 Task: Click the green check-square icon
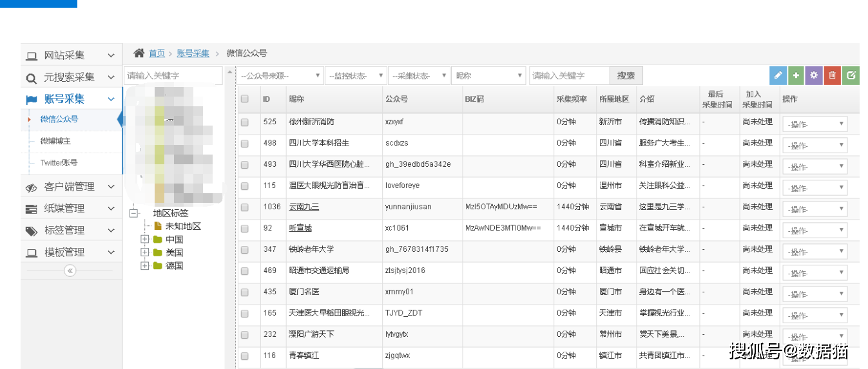click(x=851, y=76)
